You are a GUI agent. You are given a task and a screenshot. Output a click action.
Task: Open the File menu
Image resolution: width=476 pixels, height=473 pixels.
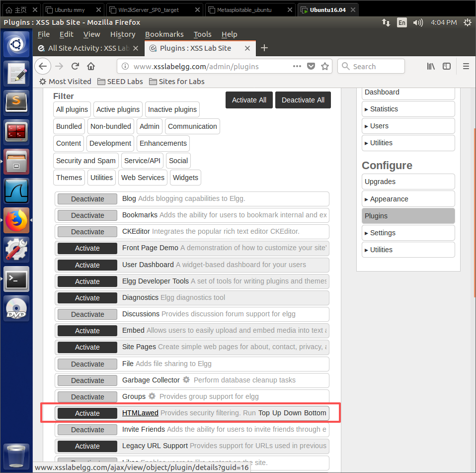(x=44, y=34)
